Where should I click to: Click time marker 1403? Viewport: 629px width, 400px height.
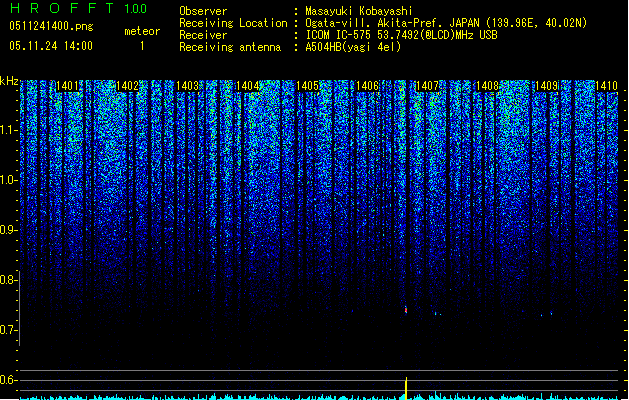[x=187, y=86]
